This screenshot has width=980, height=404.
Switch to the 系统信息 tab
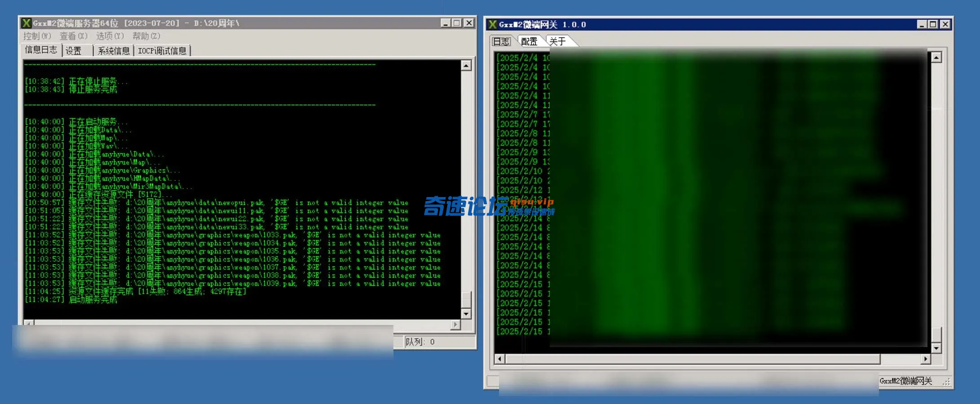pos(114,51)
